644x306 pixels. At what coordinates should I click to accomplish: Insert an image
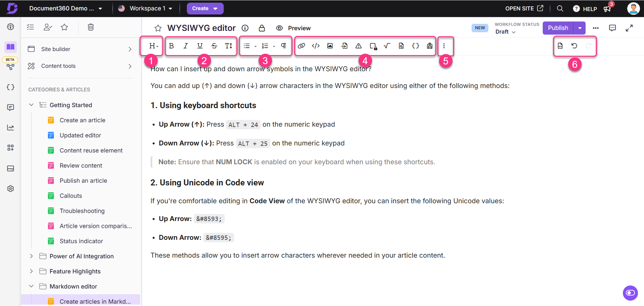[330, 46]
